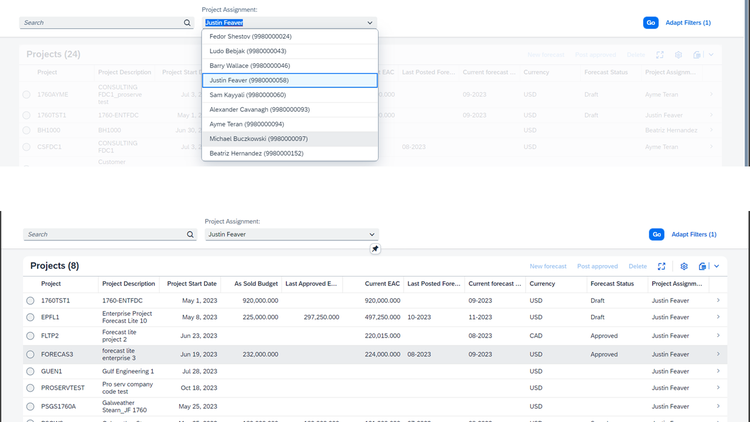Click 10-2023 last posted forecast cell
750x422 pixels.
tap(419, 317)
